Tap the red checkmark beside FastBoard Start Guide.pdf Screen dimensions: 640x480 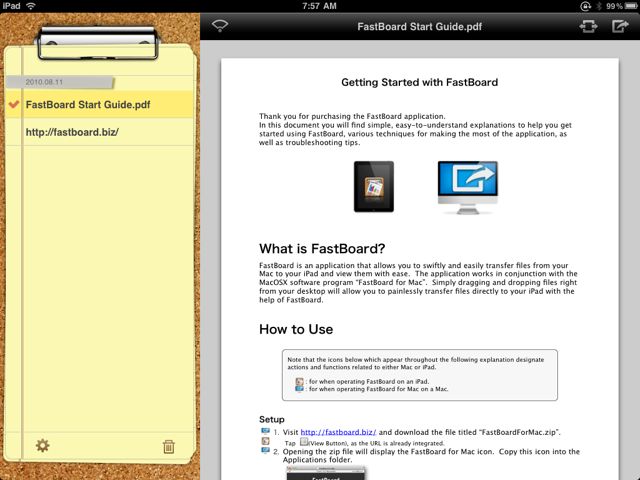[14, 104]
